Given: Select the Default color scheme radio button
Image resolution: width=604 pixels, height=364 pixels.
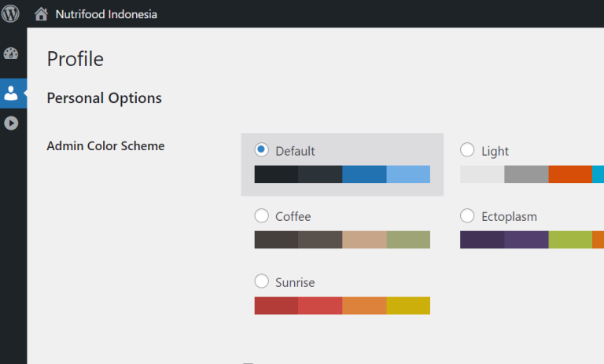Looking at the screenshot, I should pyautogui.click(x=262, y=149).
